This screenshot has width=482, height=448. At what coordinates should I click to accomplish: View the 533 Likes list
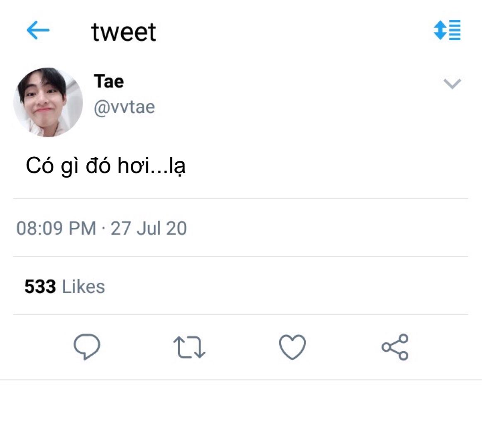[65, 287]
